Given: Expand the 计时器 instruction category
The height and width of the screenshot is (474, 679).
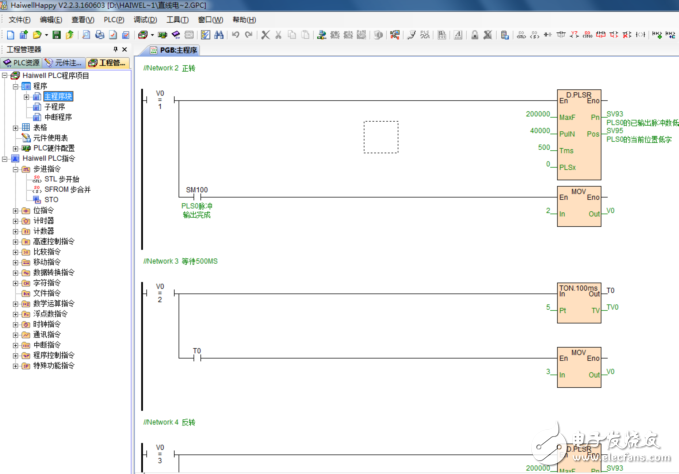Looking at the screenshot, I should click(15, 221).
